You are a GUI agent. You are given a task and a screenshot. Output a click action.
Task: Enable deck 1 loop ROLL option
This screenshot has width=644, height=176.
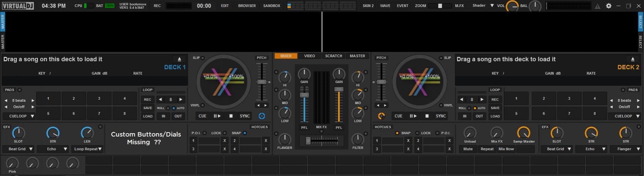(168, 108)
